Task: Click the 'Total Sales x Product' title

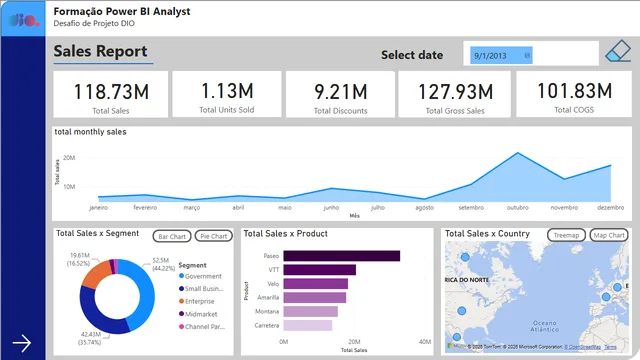Action: pos(285,233)
